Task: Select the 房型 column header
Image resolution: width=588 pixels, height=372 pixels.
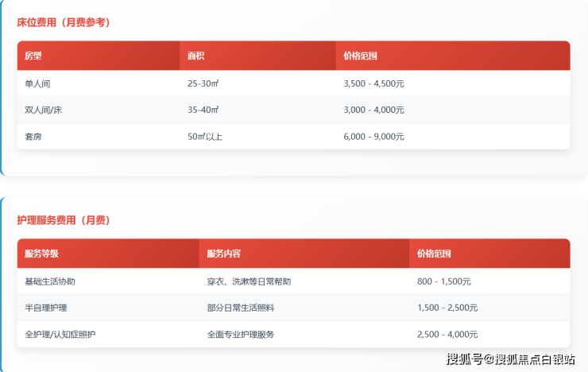Action: coord(33,56)
